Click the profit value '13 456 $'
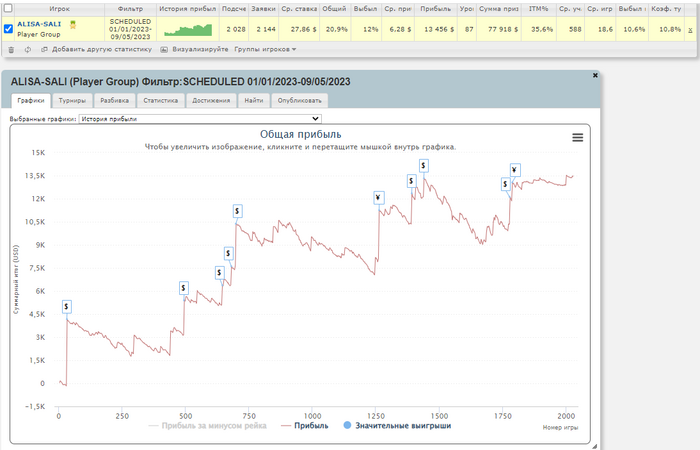This screenshot has height=450, width=700. 439,29
